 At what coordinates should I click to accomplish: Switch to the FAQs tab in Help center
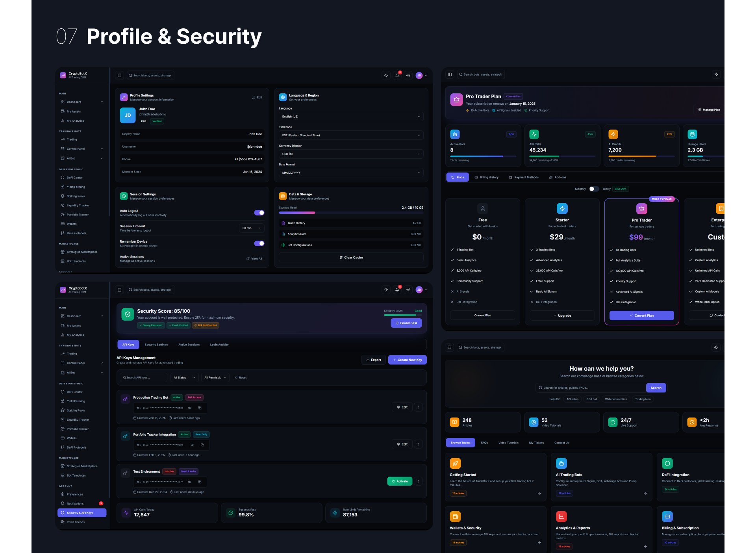click(x=484, y=443)
